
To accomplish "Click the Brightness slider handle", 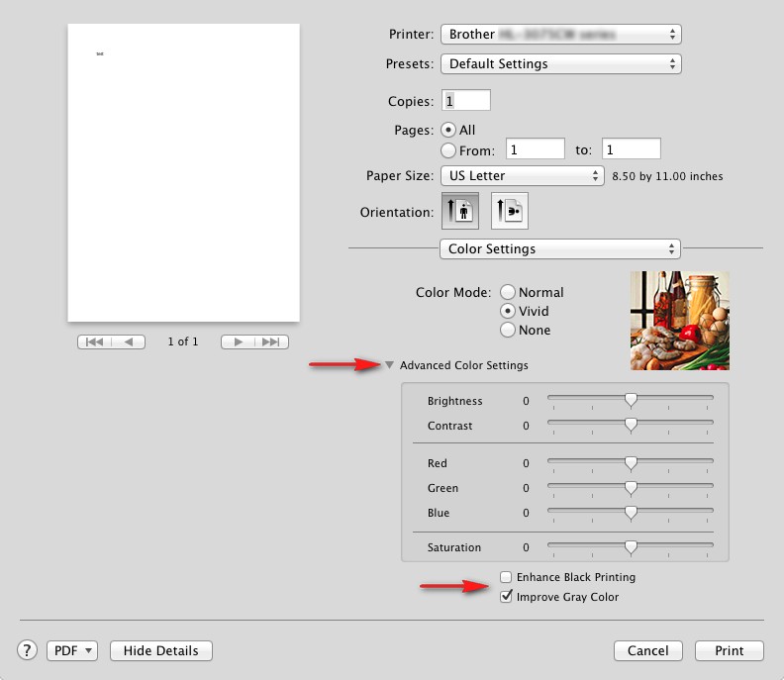I will pos(630,401).
